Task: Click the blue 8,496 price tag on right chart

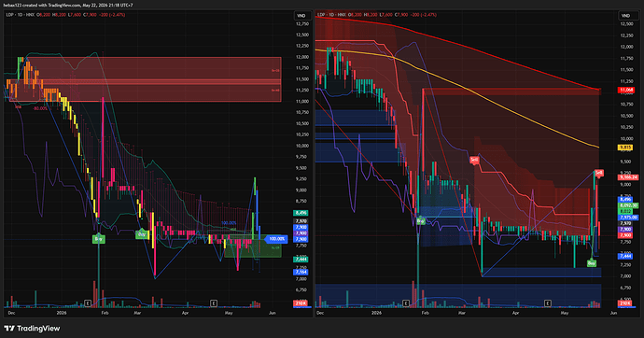Action: (625, 199)
